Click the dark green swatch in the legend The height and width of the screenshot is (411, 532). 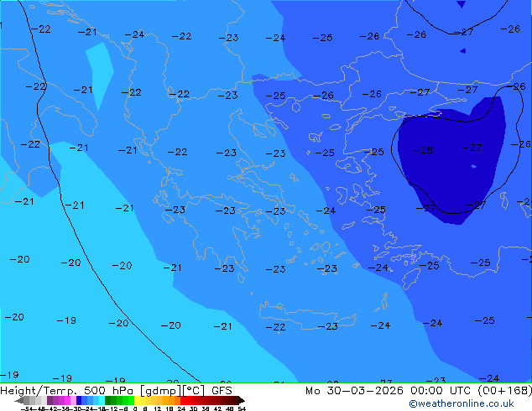[x=108, y=400]
